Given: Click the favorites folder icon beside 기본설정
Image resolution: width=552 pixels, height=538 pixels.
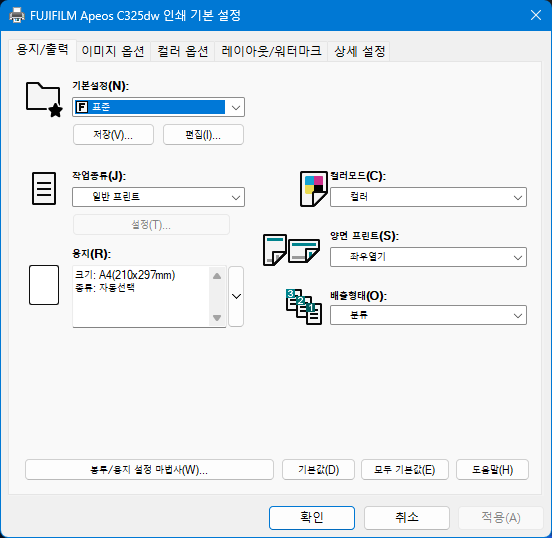Looking at the screenshot, I should point(44,100).
